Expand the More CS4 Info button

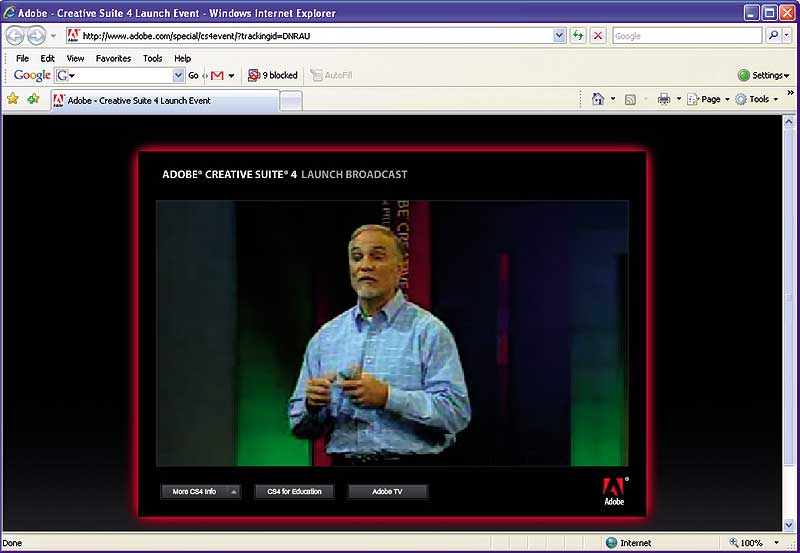click(x=200, y=492)
